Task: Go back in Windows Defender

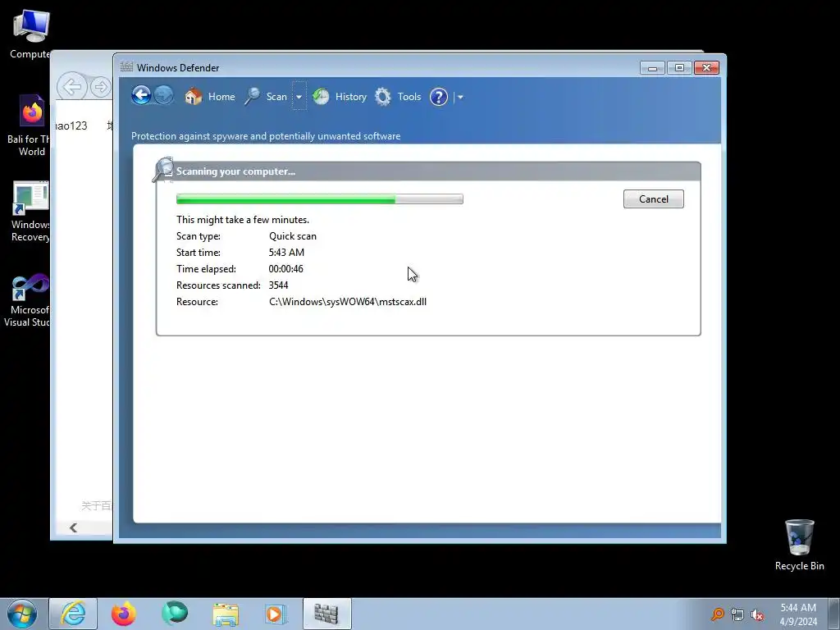Action: [141, 96]
